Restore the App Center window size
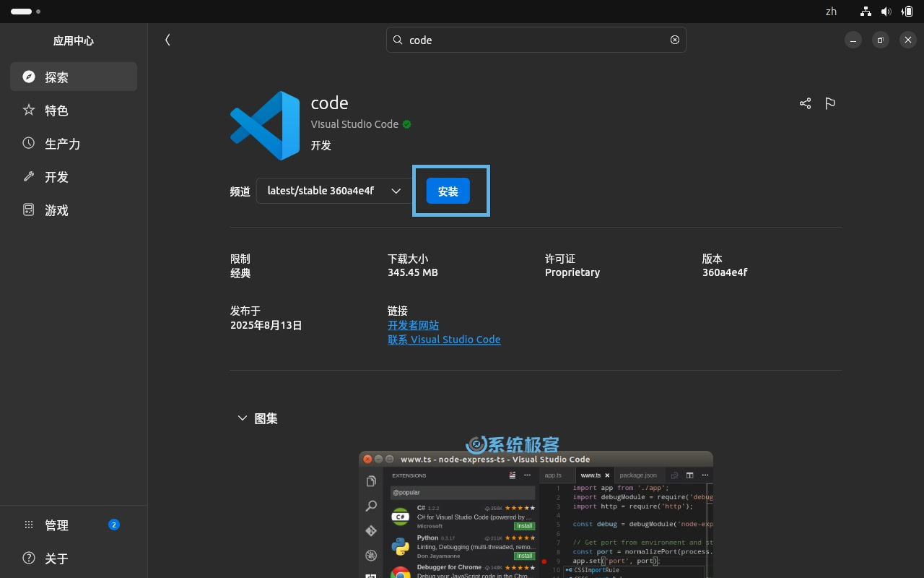924x578 pixels. [x=881, y=40]
